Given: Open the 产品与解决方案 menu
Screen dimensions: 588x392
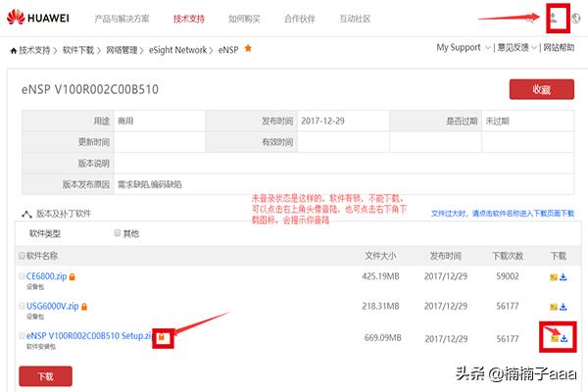Looking at the screenshot, I should point(122,19).
